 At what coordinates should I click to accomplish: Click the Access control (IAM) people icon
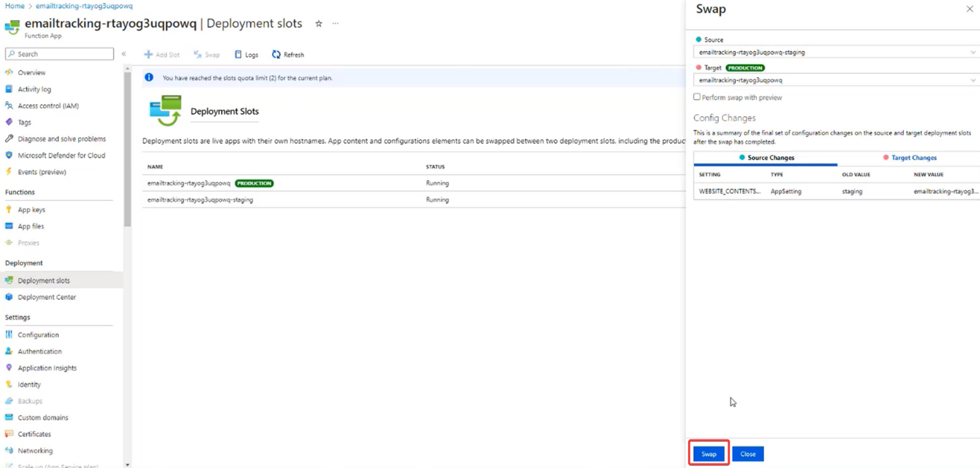pyautogui.click(x=9, y=106)
